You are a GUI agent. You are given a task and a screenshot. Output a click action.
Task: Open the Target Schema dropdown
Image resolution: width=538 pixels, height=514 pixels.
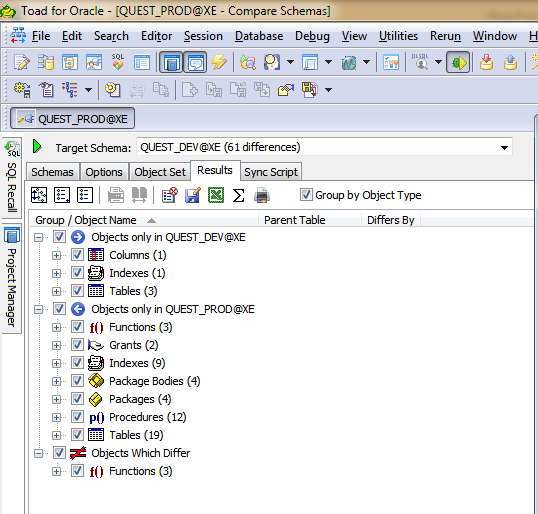pos(504,148)
